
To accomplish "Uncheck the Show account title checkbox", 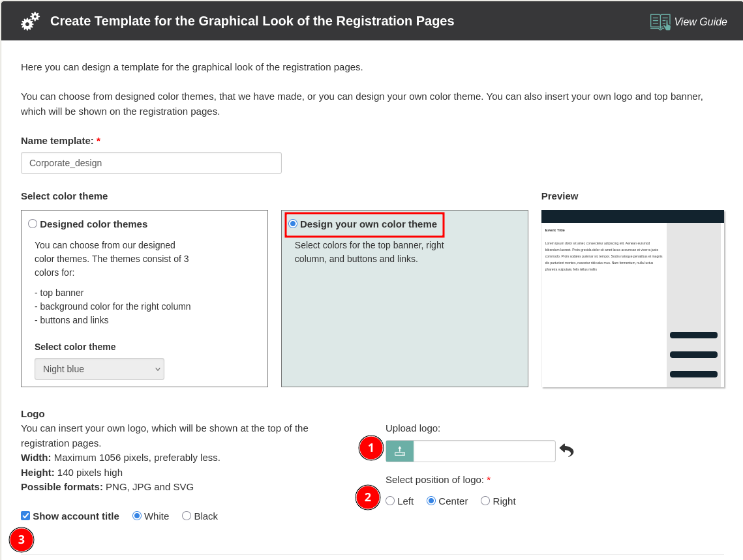I will (25, 516).
